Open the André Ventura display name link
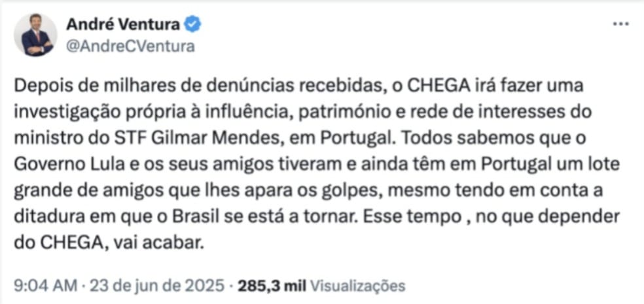Image resolution: width=644 pixels, height=304 pixels. click(x=123, y=25)
